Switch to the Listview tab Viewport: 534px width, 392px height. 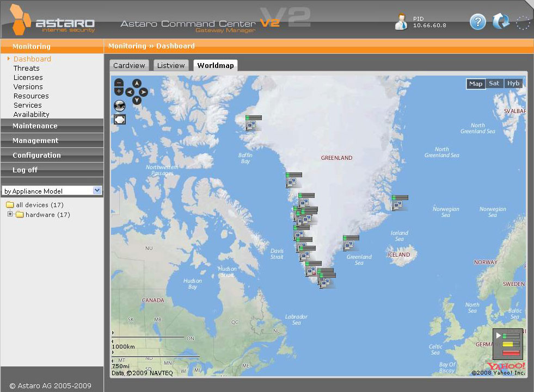(171, 65)
